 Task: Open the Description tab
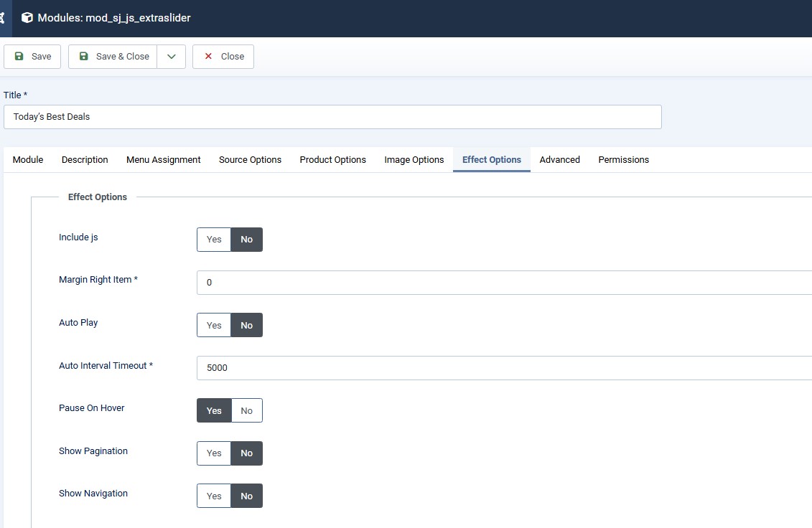coord(85,160)
